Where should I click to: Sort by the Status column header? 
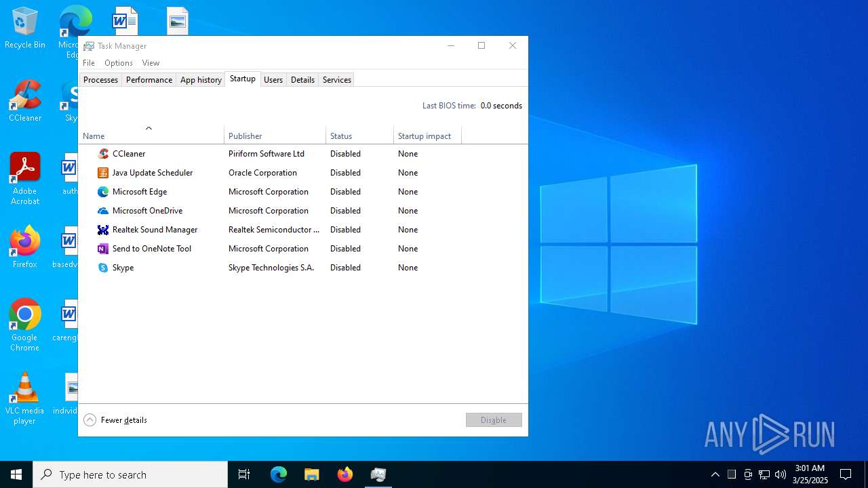[359, 135]
